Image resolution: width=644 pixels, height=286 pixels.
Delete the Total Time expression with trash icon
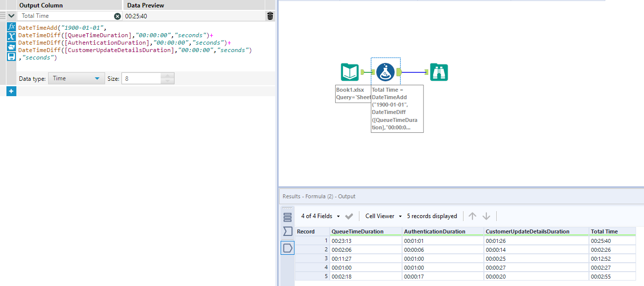coord(270,16)
